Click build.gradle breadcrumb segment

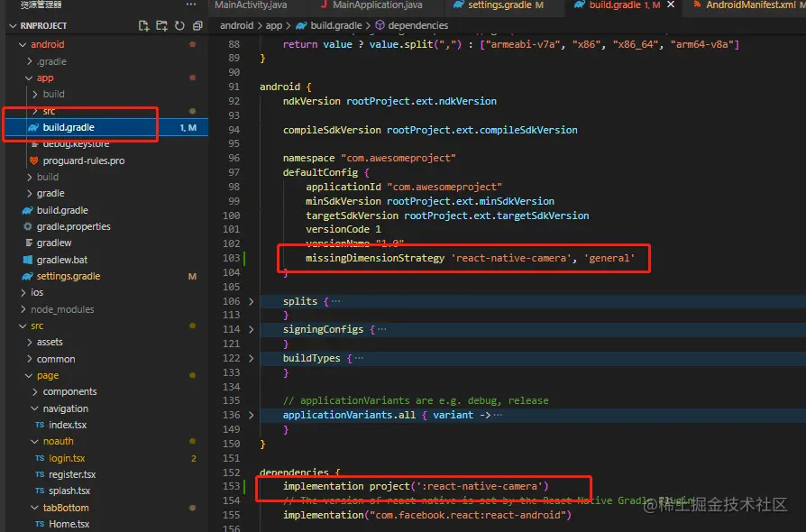[x=335, y=25]
